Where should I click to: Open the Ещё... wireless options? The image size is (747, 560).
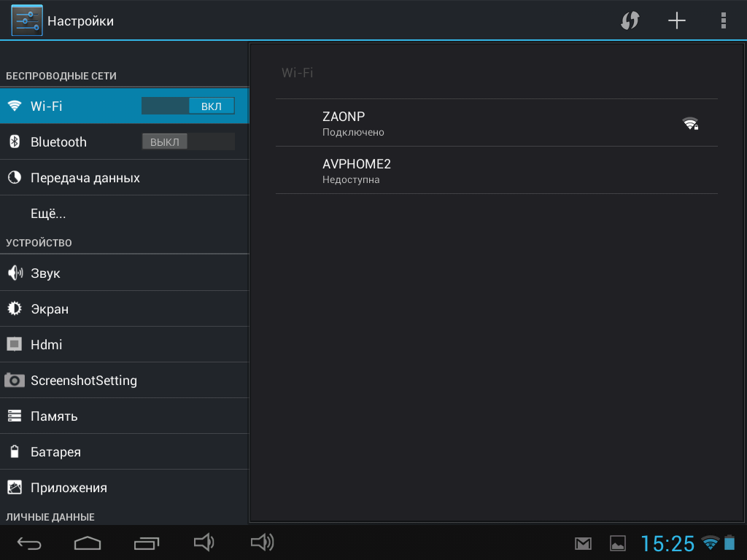click(124, 214)
